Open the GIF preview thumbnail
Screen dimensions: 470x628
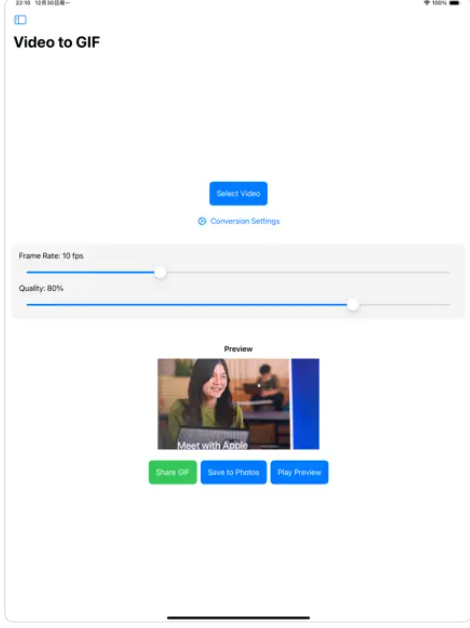pos(238,404)
